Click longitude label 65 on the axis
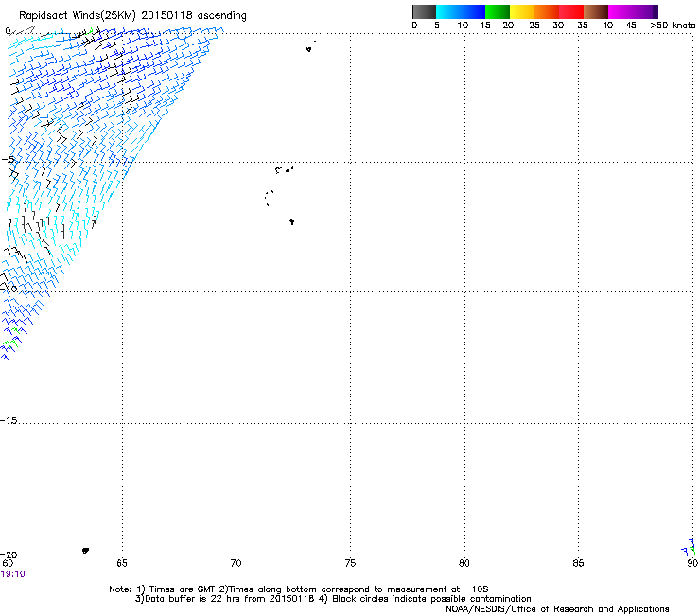The width and height of the screenshot is (700, 615). click(x=122, y=563)
